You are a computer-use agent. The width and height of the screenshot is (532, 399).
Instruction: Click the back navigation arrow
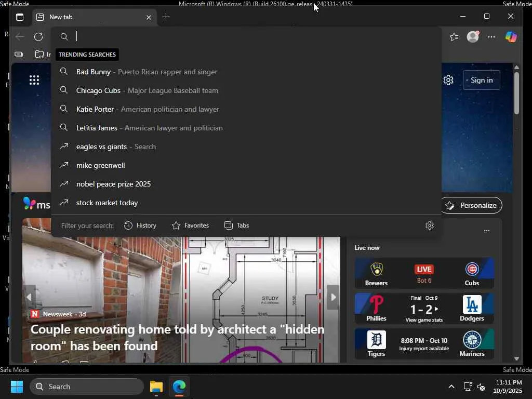coord(20,37)
